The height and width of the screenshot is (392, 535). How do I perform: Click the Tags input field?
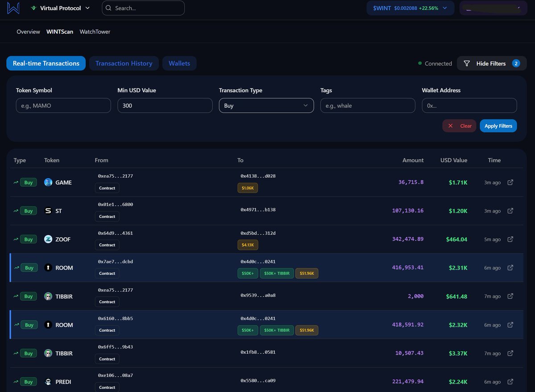click(368, 106)
